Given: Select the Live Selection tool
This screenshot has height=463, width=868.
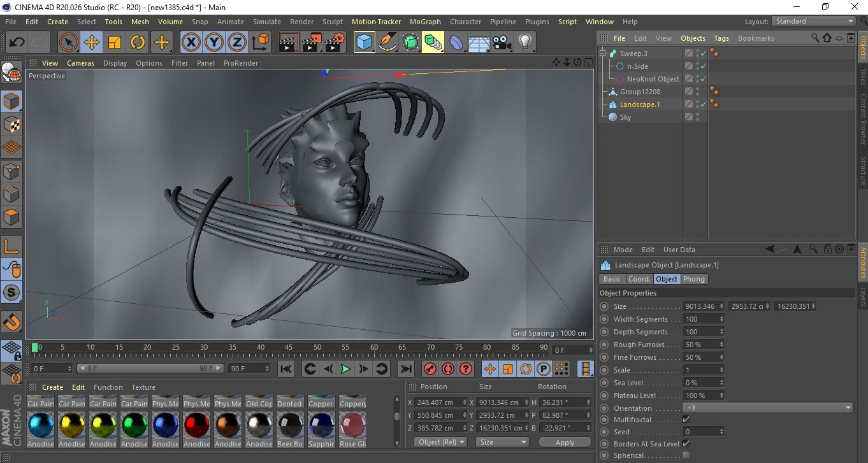Looking at the screenshot, I should pos(69,43).
